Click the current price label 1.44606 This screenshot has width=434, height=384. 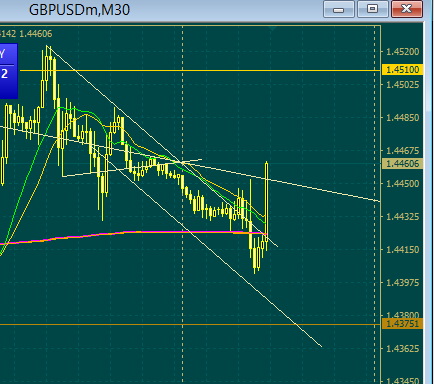(402, 164)
